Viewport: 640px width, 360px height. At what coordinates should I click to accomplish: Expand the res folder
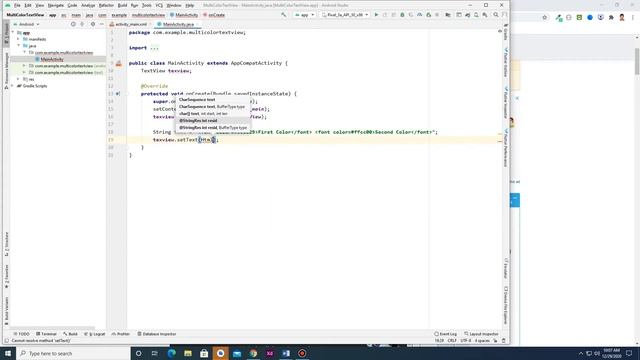[x=18, y=79]
